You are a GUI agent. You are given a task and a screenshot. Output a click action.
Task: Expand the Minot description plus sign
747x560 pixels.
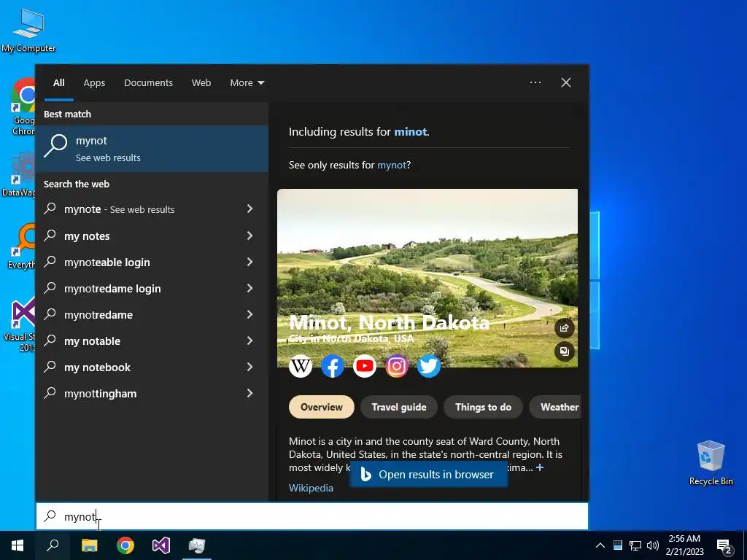coord(540,467)
